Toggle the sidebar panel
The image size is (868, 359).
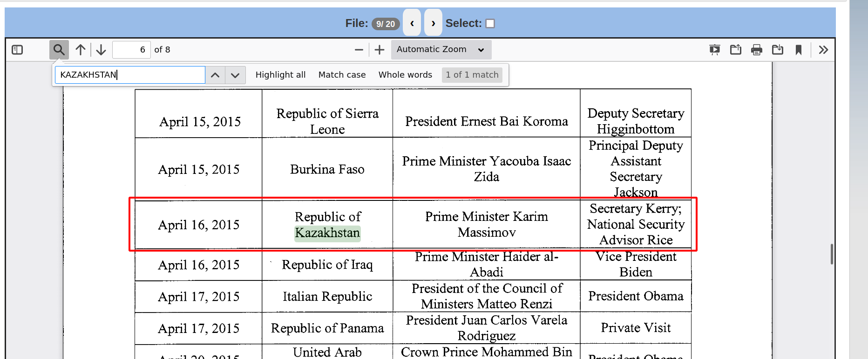[x=17, y=50]
